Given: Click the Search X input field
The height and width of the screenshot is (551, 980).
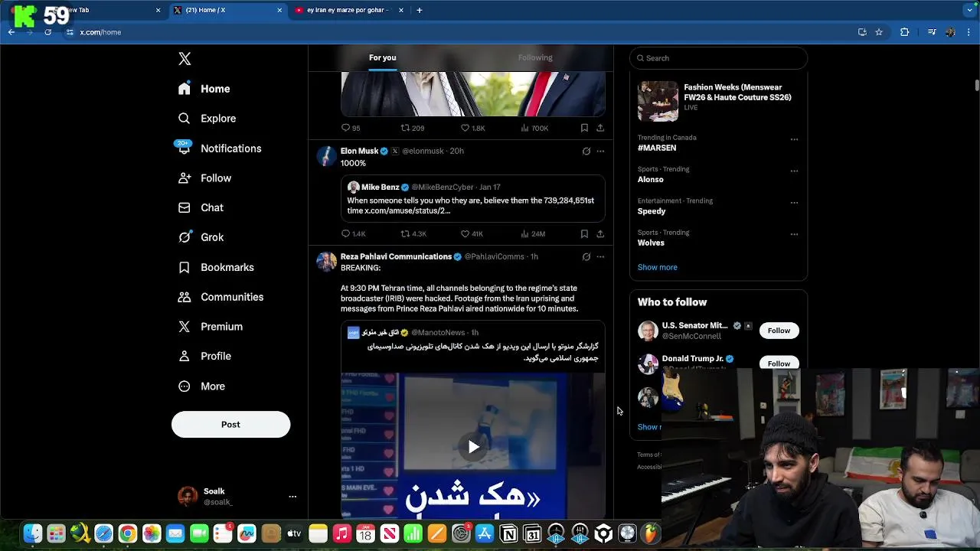Looking at the screenshot, I should tap(718, 58).
